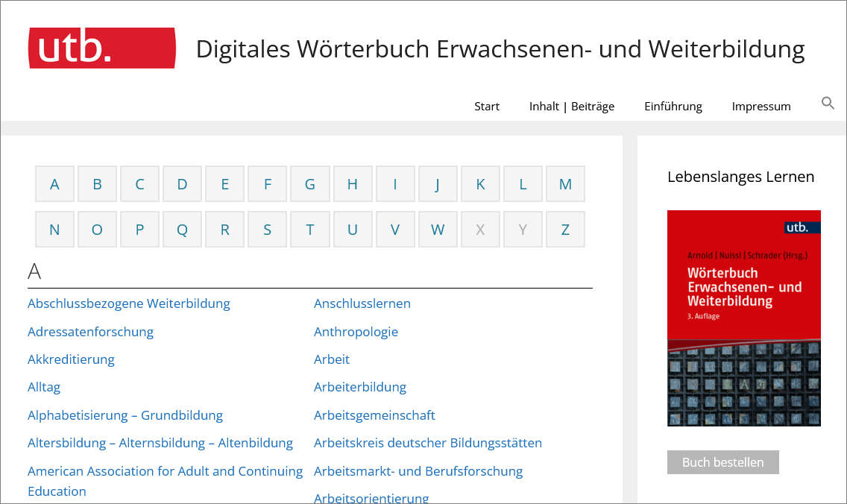Jump to letter Z entries

tap(566, 230)
